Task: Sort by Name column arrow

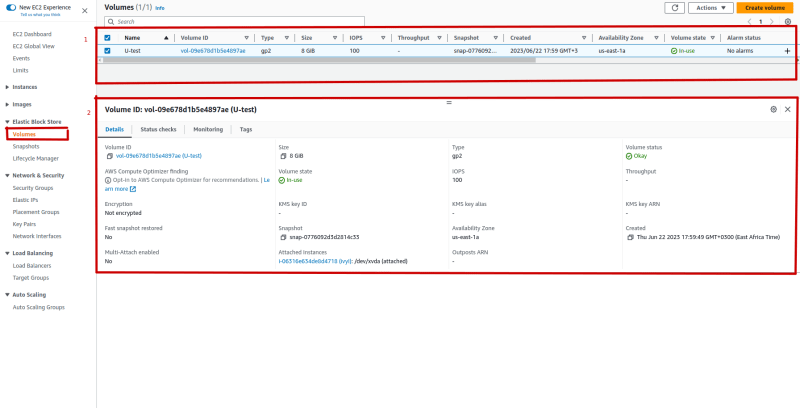Action: (x=166, y=38)
